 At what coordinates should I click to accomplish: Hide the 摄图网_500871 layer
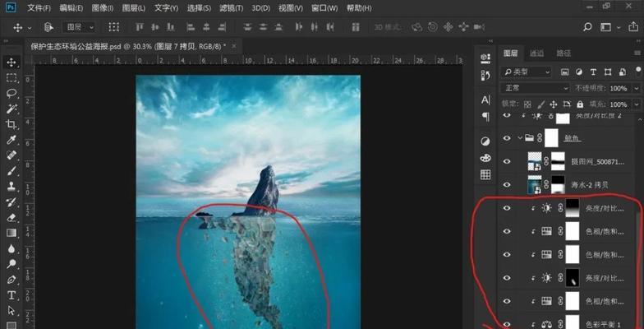click(507, 161)
